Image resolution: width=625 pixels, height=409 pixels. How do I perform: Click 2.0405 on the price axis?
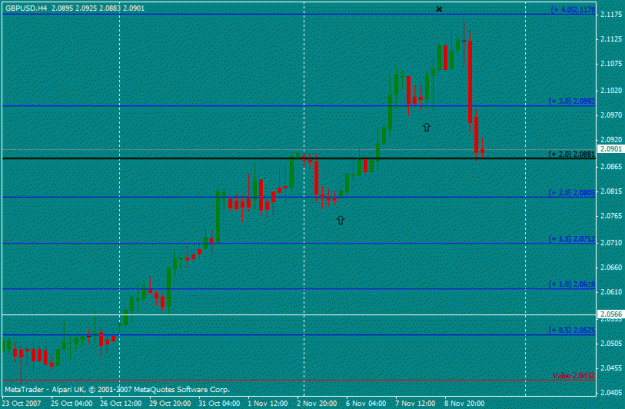click(x=611, y=393)
